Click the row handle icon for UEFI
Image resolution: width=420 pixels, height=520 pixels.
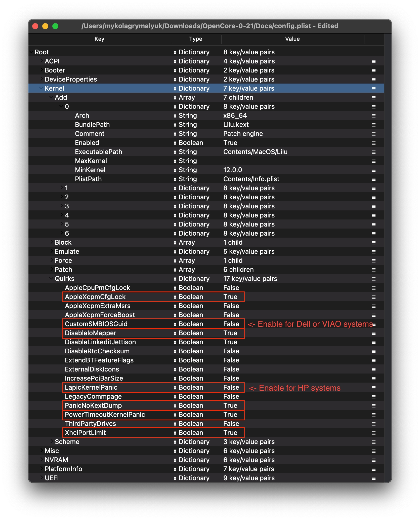374,478
